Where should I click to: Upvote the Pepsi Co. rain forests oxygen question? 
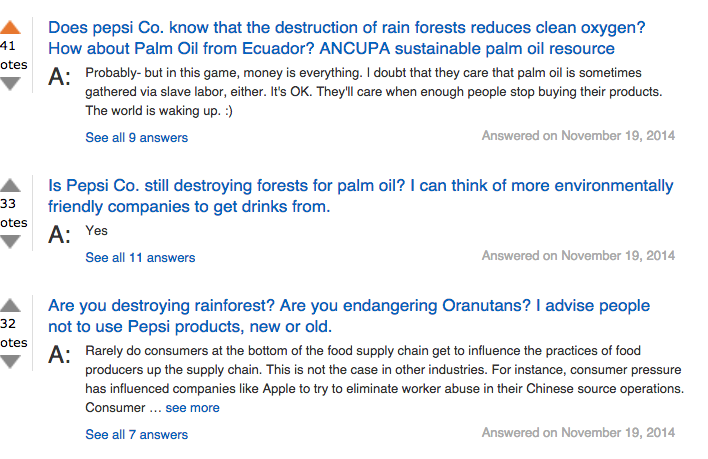(x=9, y=27)
